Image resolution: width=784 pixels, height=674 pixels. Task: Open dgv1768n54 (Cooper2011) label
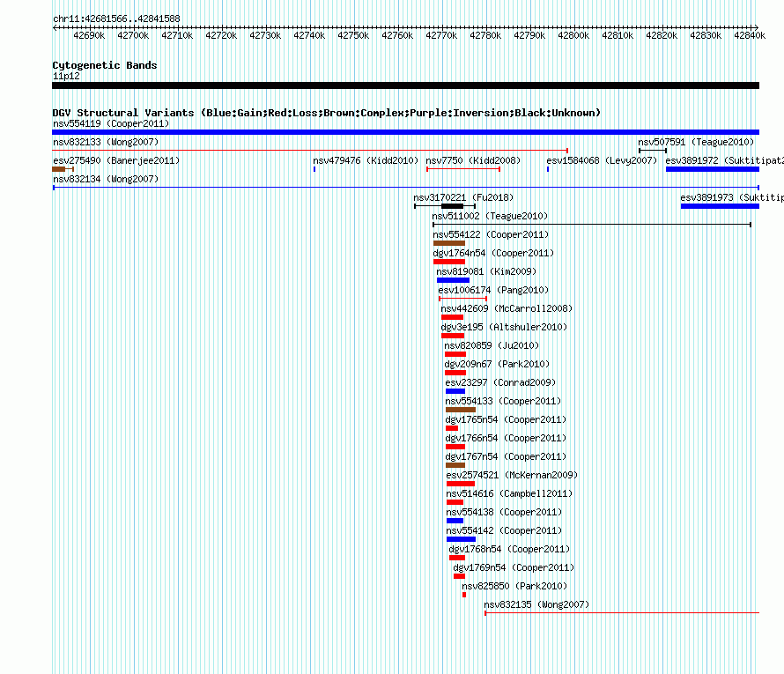click(509, 549)
